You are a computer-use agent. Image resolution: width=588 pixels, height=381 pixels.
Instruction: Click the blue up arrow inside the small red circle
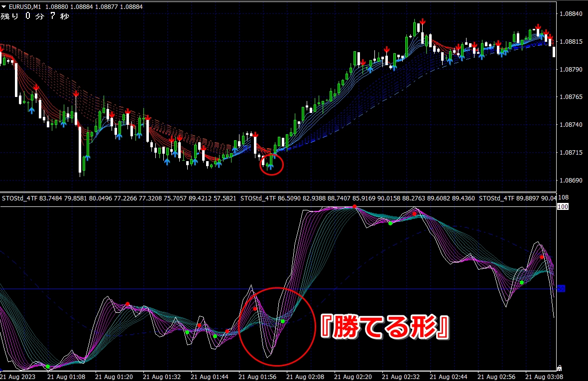pos(270,166)
